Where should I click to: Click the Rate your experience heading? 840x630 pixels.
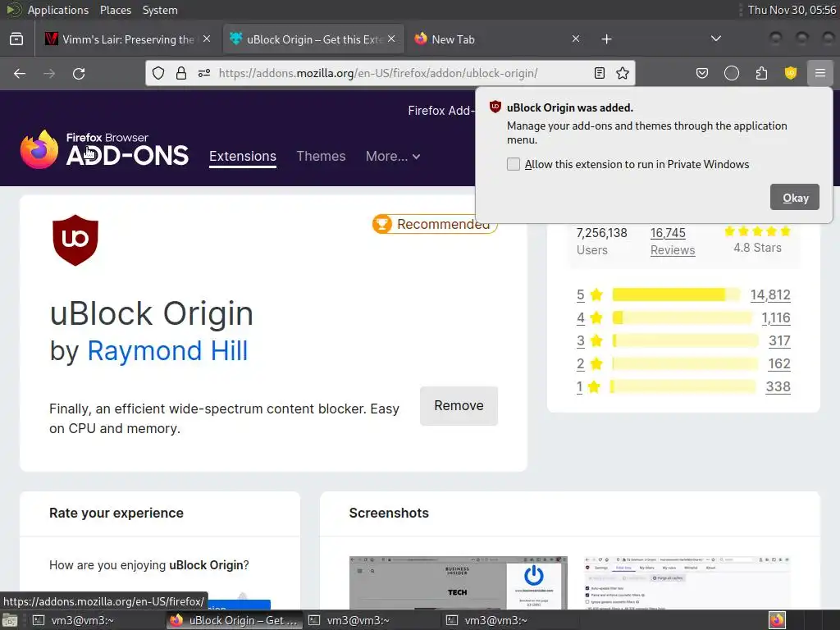tap(116, 513)
